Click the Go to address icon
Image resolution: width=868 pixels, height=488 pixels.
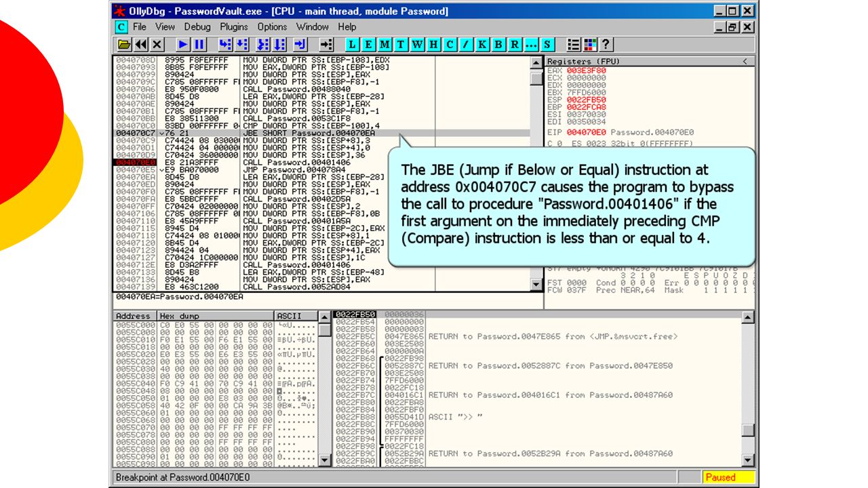(x=327, y=45)
